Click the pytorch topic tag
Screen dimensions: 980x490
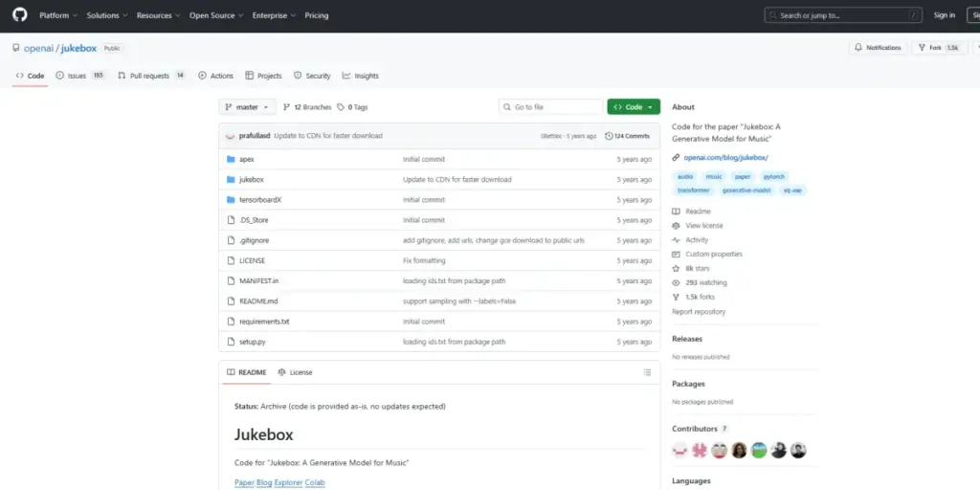(773, 177)
